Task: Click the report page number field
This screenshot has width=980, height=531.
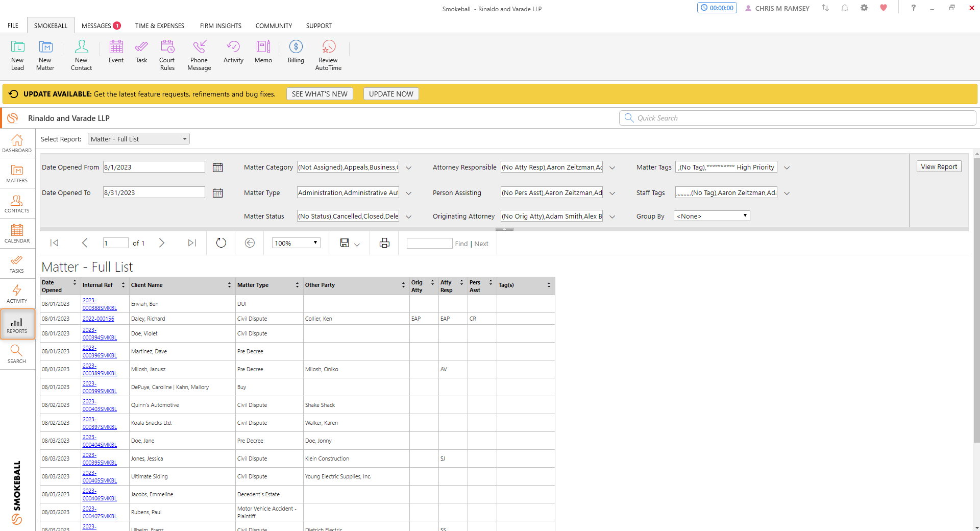Action: (x=115, y=243)
